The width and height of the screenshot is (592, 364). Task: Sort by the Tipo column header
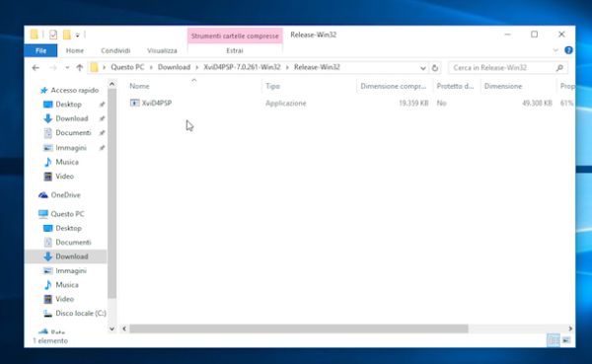272,86
